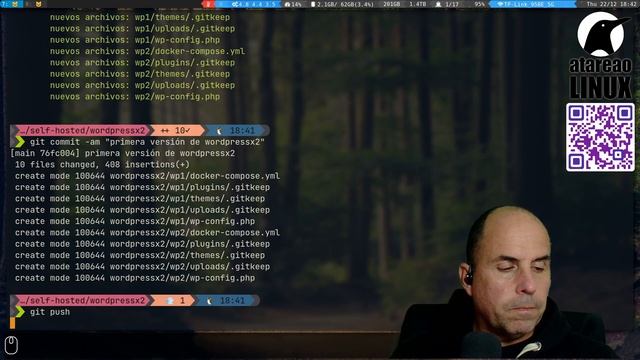Image resolution: width=640 pixels, height=360 pixels.
Task: Click 'nuevos archivos: wp1/wp-config.php' line
Action: [135, 40]
